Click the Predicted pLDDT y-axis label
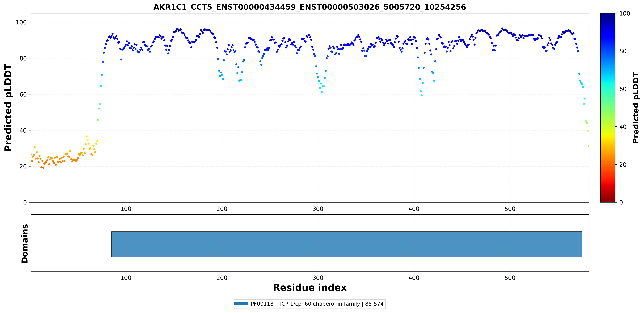Screen dimensions: 644x313 pos(8,108)
